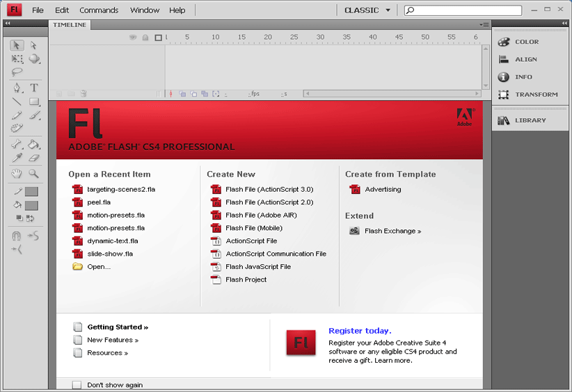This screenshot has width=572, height=392.
Task: Select the 3D Rotation tool
Action: (34, 58)
